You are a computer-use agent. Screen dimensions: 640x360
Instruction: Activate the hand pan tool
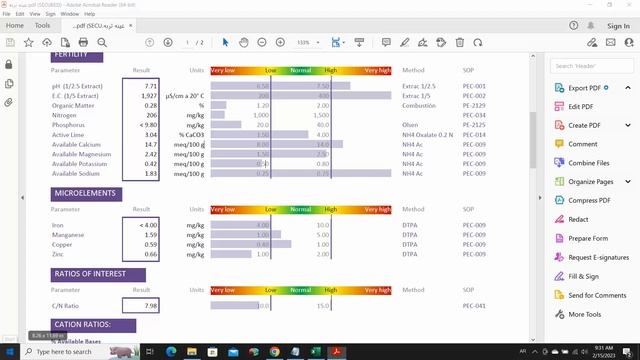(244, 42)
